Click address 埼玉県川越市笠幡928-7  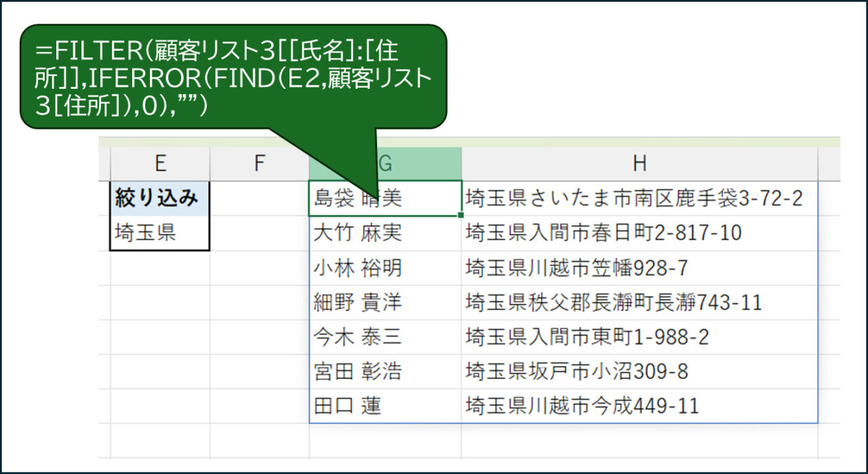click(x=639, y=268)
